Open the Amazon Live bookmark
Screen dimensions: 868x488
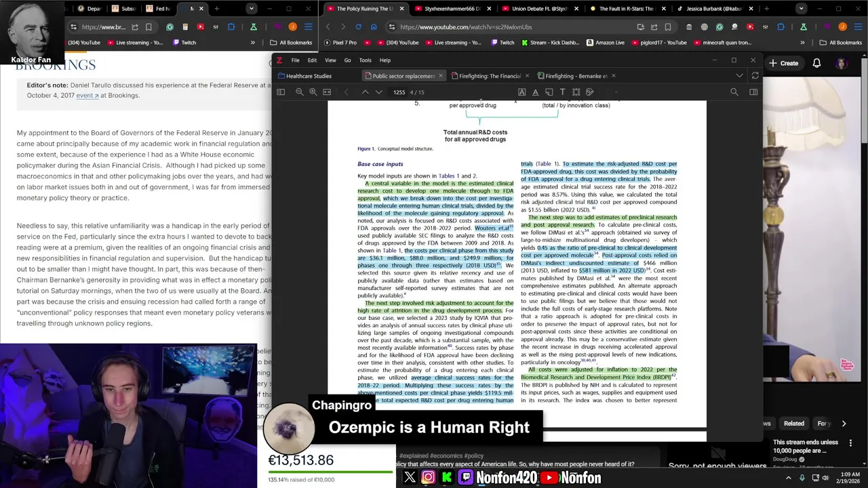pos(605,43)
